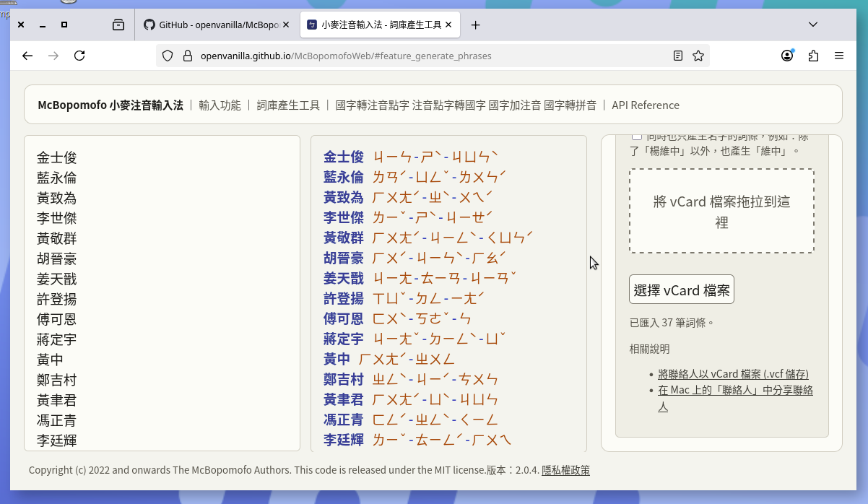Reload the page with the refresh icon
This screenshot has height=504, width=868.
(x=80, y=56)
